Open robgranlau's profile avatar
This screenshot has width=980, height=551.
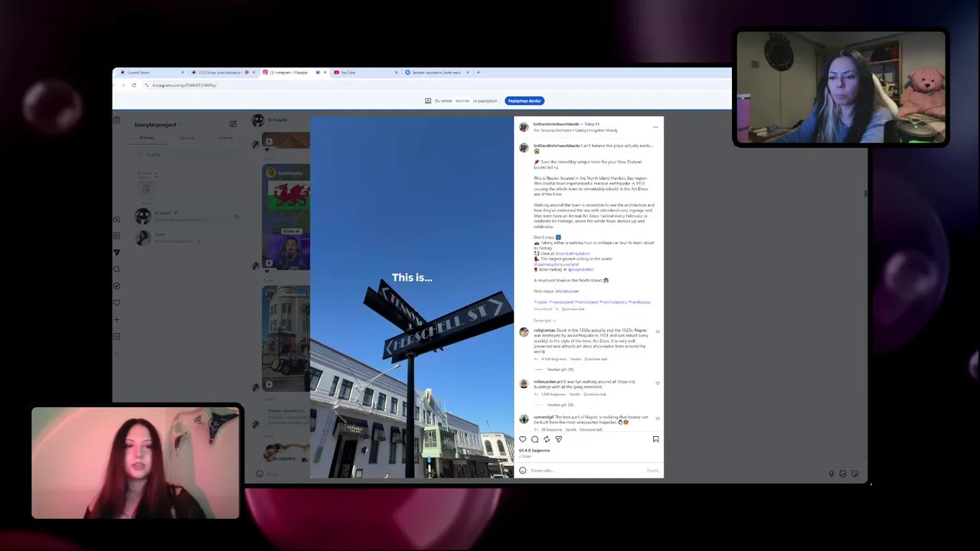[x=524, y=332]
